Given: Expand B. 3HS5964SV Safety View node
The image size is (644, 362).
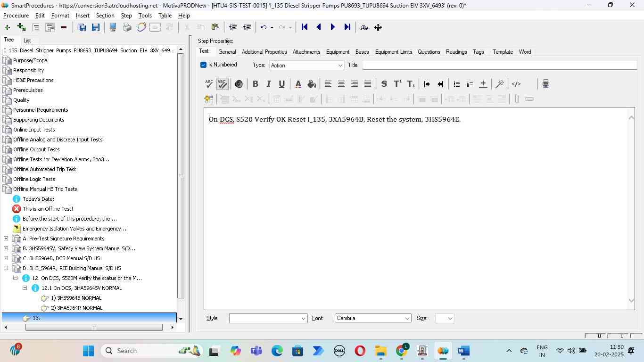Looking at the screenshot, I should click(6, 248).
